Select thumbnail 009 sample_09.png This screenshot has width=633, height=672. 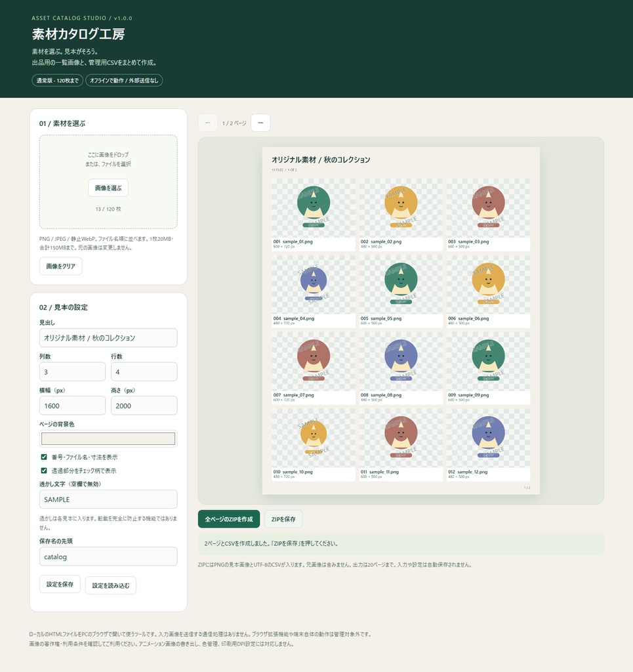(488, 368)
